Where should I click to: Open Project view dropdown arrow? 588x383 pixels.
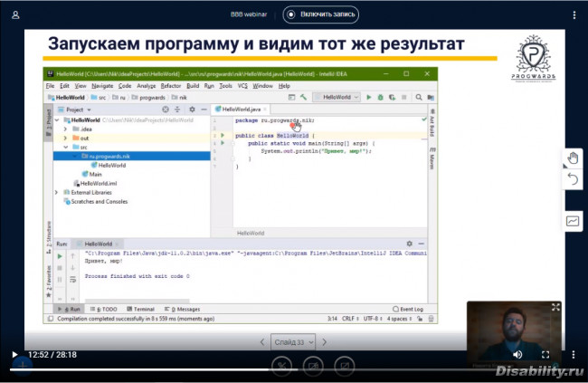coord(90,110)
